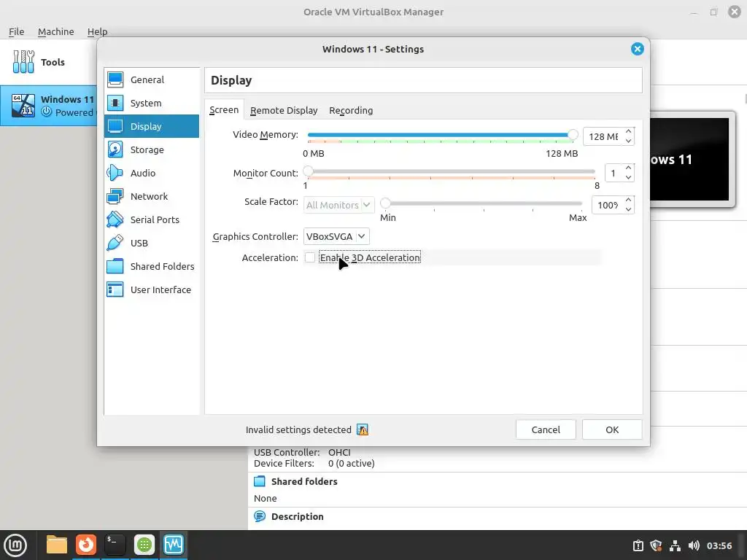Viewport: 747px width, 560px height.
Task: Open the All Monitors scale dropdown
Action: coord(338,205)
